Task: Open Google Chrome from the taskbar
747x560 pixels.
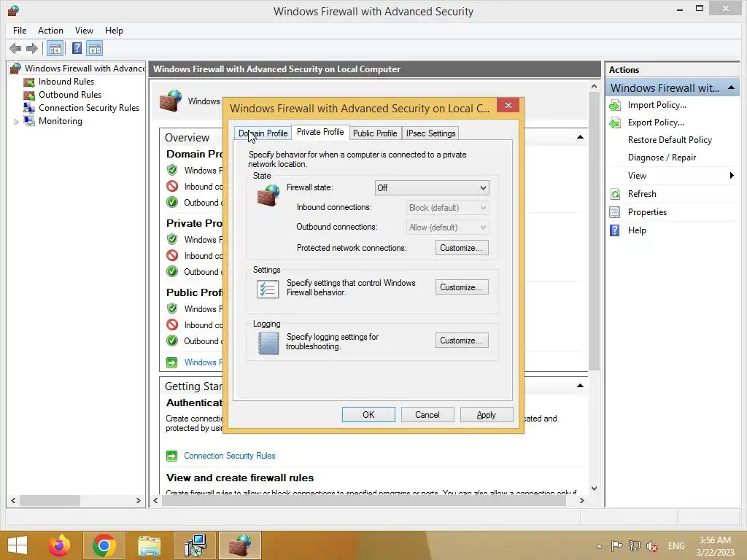Action: pyautogui.click(x=104, y=545)
